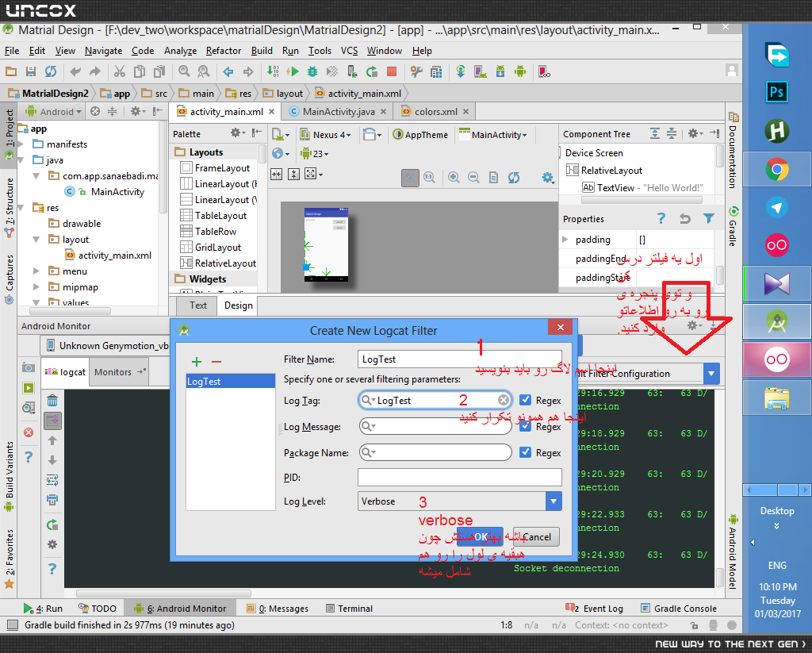Select TableRow in the Palette

209,231
